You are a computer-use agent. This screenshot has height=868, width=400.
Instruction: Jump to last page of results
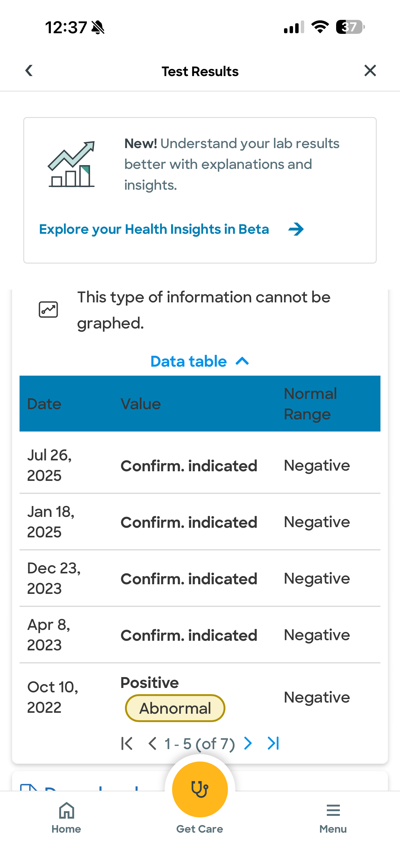point(273,743)
